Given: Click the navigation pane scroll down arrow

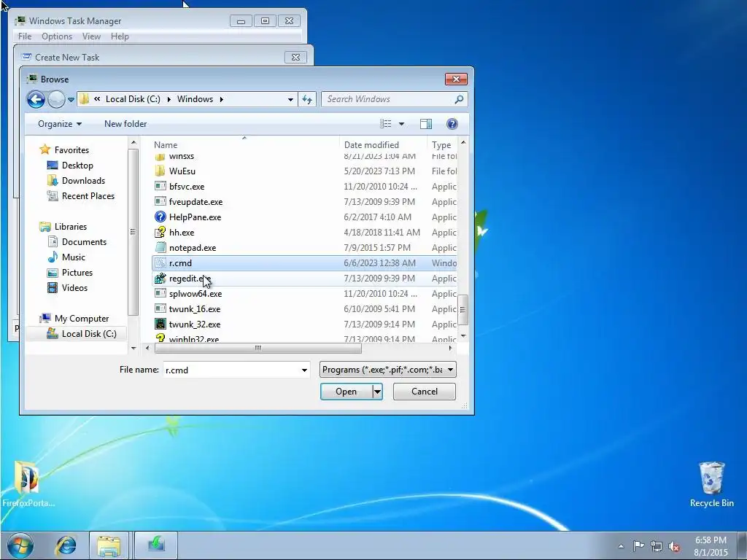Looking at the screenshot, I should [133, 348].
